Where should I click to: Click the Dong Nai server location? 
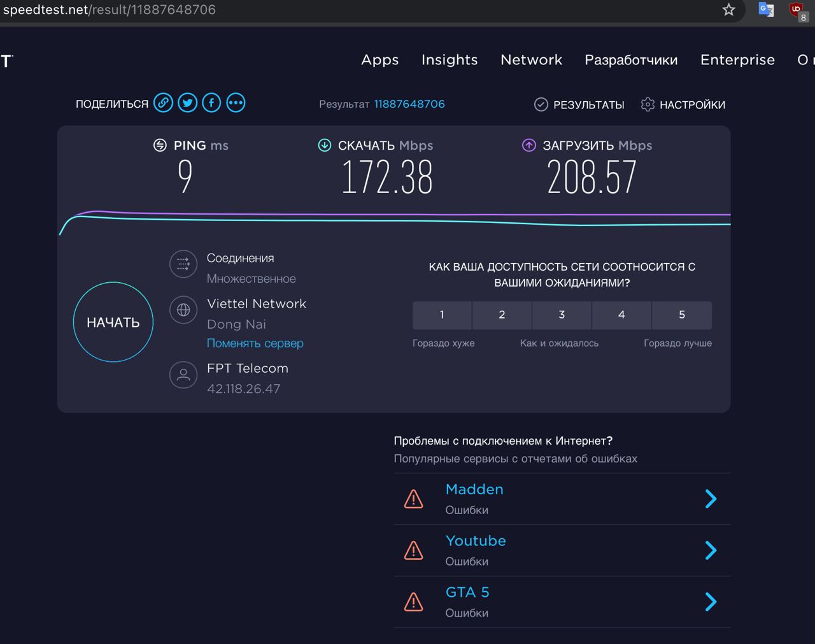point(236,324)
